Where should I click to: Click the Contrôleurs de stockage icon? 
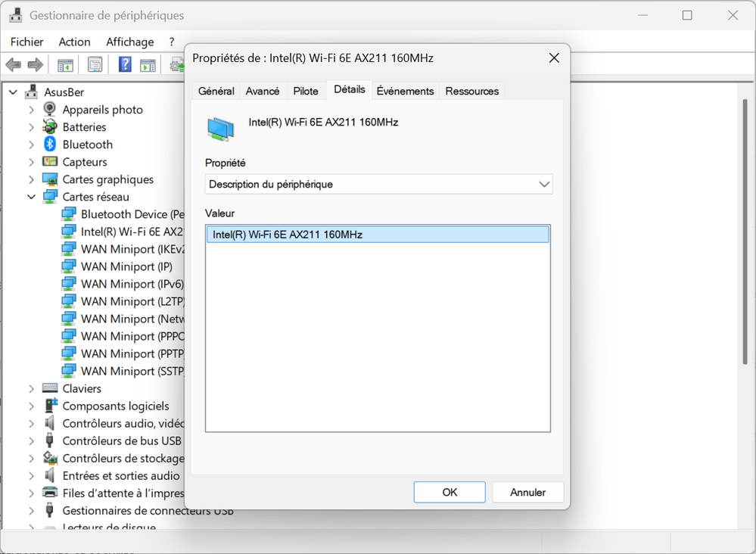[x=50, y=458]
